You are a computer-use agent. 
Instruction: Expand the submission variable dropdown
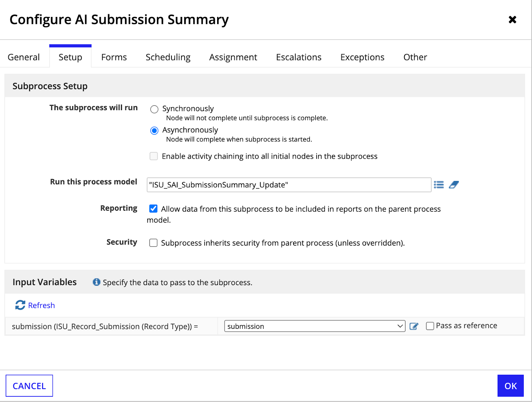click(x=315, y=326)
